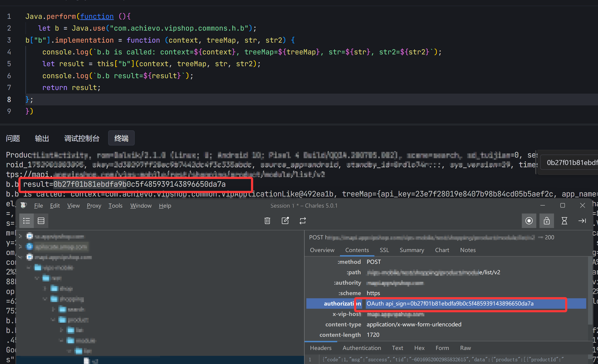Open the Edit menu in Charles
The image size is (598, 364).
(55, 206)
